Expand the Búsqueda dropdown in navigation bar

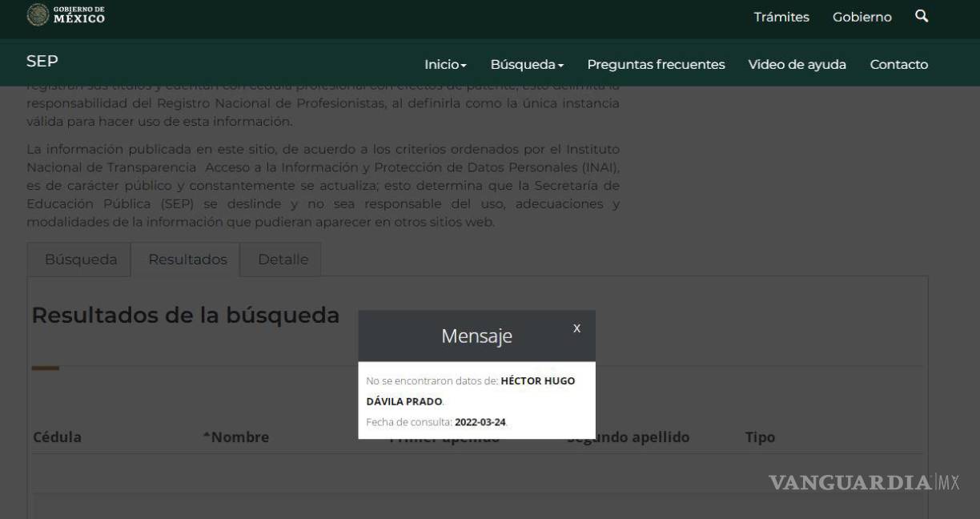point(527,65)
